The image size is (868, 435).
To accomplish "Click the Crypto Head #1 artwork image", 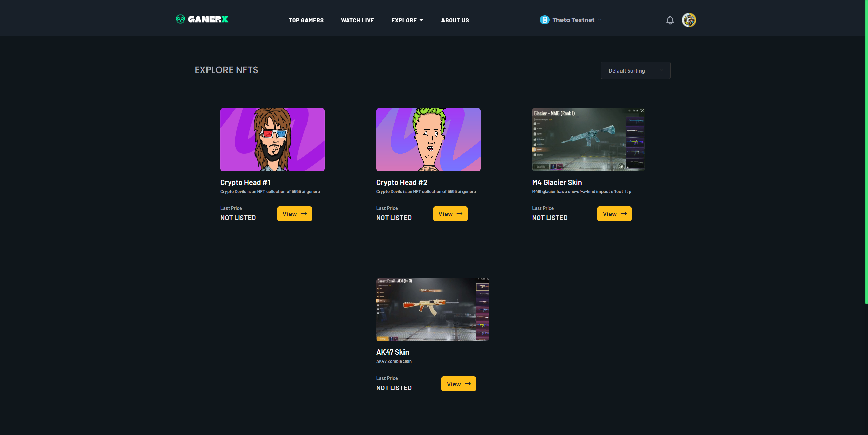I will pos(272,140).
